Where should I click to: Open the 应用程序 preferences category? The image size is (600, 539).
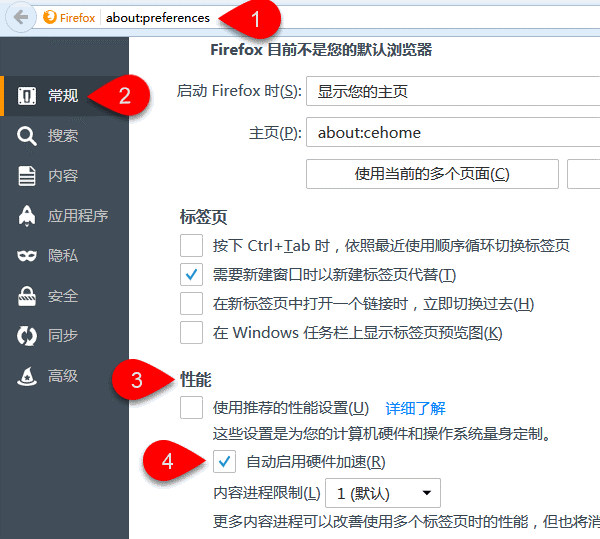tap(64, 216)
